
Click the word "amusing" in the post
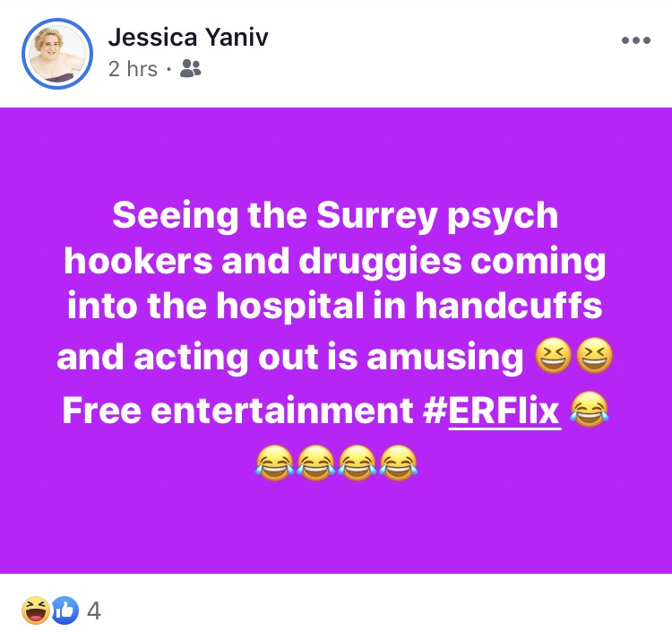point(444,358)
